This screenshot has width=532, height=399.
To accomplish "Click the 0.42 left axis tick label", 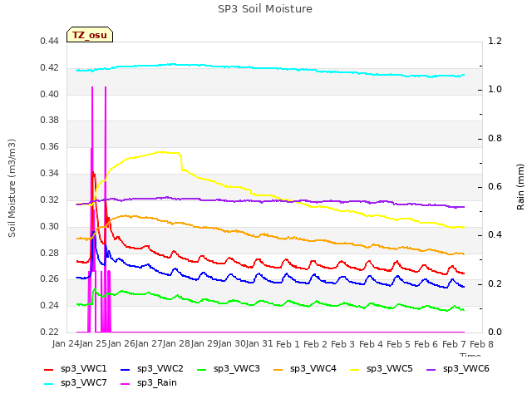I will click(x=49, y=67).
